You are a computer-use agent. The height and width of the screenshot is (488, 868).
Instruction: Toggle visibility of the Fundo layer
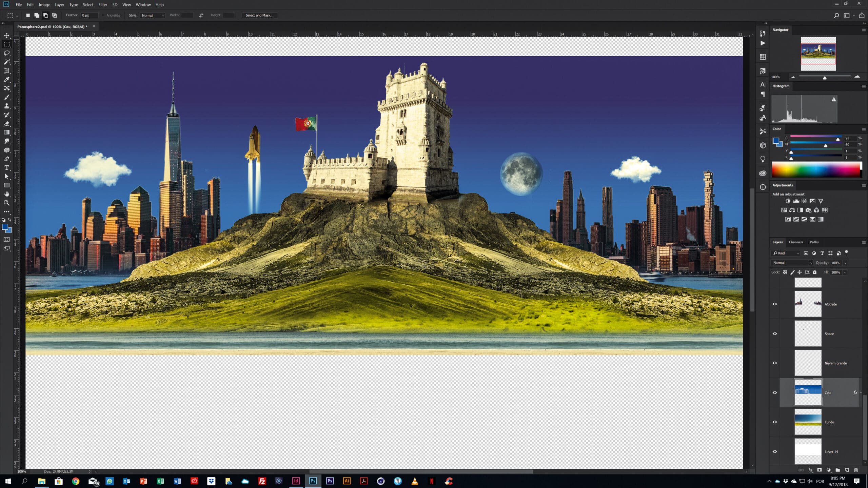pyautogui.click(x=775, y=422)
